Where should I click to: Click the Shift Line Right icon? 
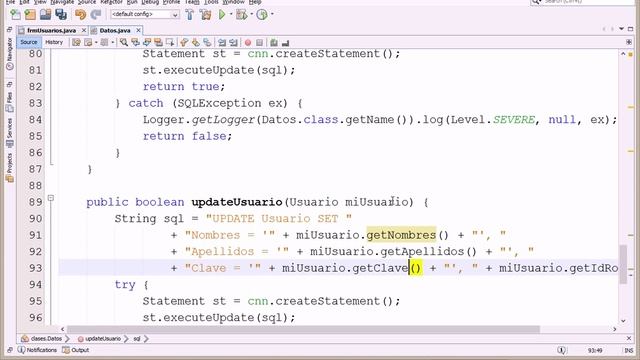233,42
